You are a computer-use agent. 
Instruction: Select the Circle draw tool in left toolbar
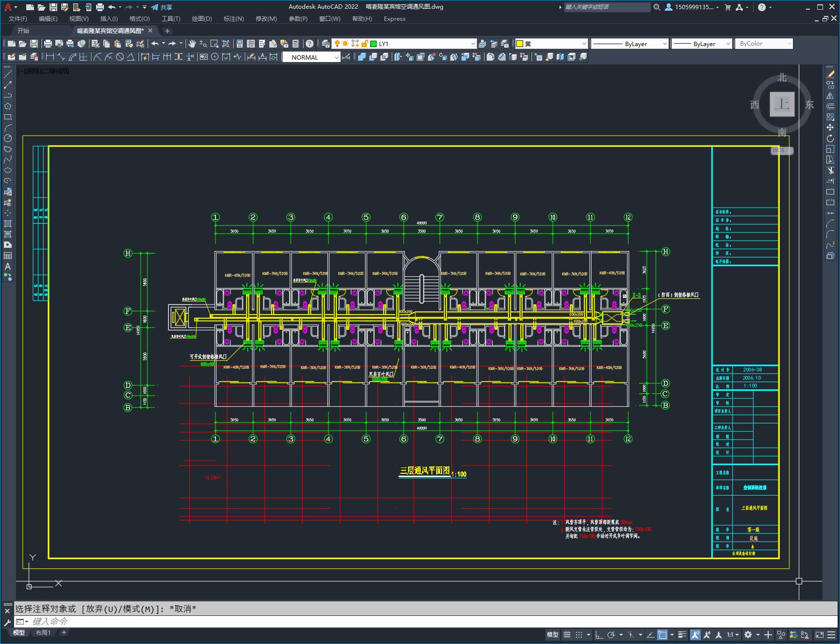coord(8,138)
